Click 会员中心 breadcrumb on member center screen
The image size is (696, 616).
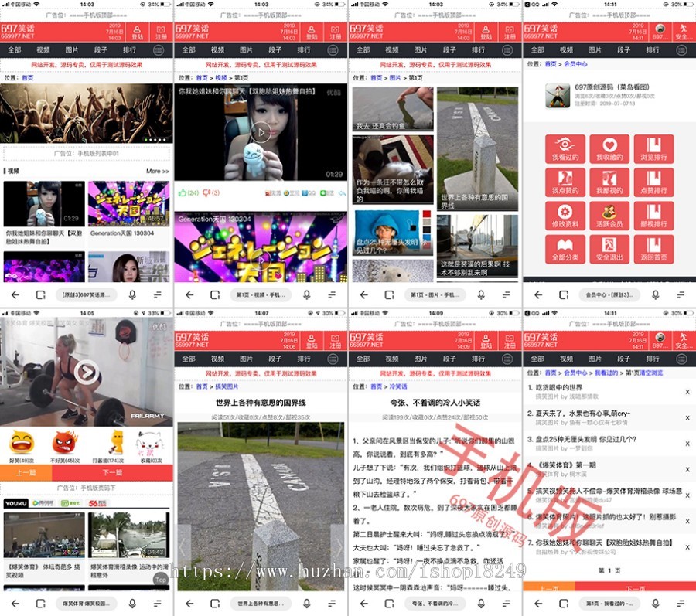(575, 64)
